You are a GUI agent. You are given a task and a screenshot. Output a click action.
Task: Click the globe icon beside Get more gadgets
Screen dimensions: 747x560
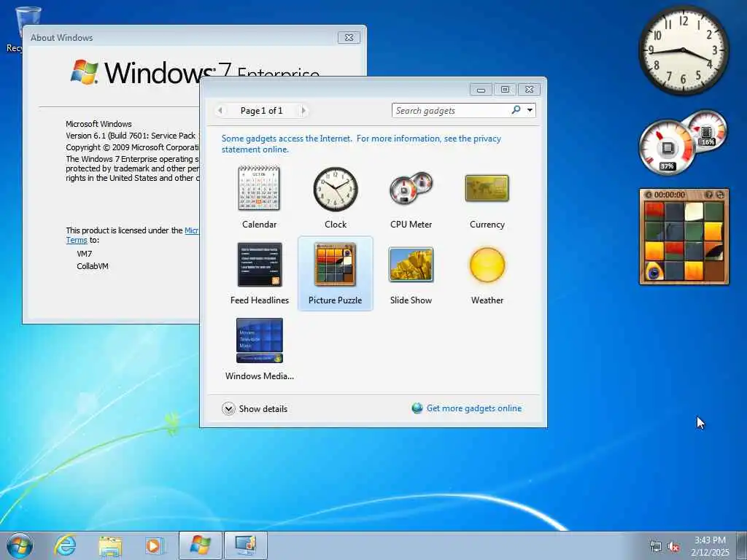417,408
